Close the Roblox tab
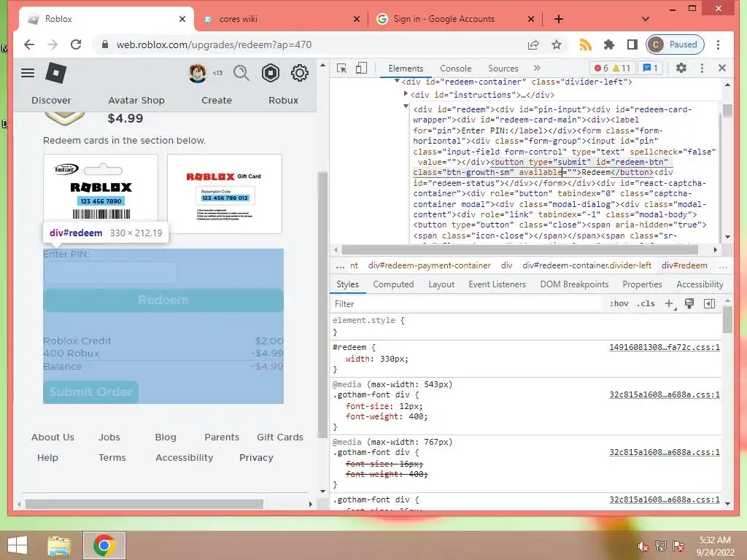 click(x=182, y=19)
